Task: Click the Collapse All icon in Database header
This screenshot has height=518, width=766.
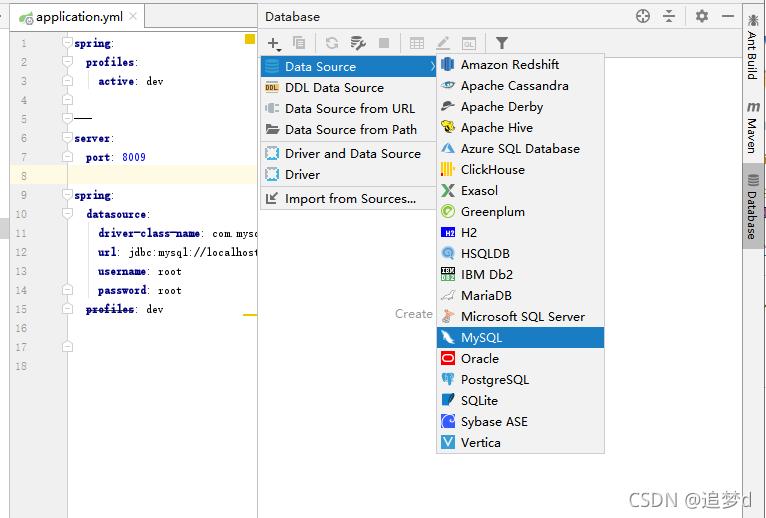Action: point(669,16)
